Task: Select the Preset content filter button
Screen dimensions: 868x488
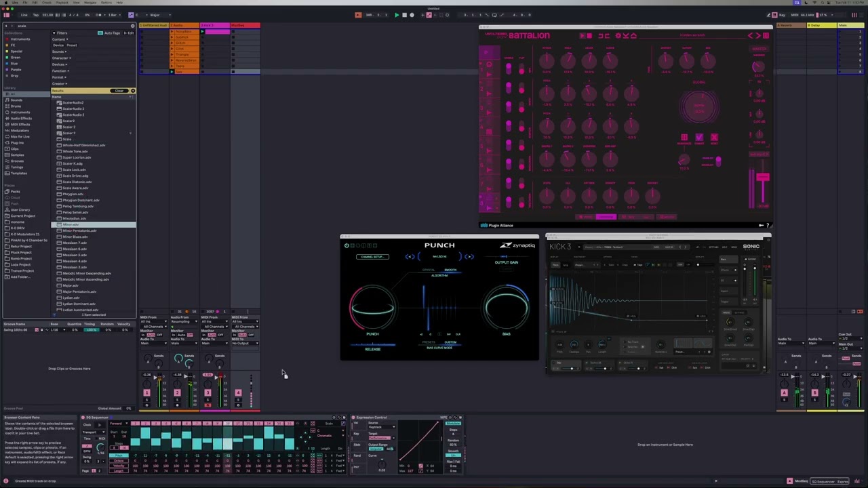Action: (73, 45)
